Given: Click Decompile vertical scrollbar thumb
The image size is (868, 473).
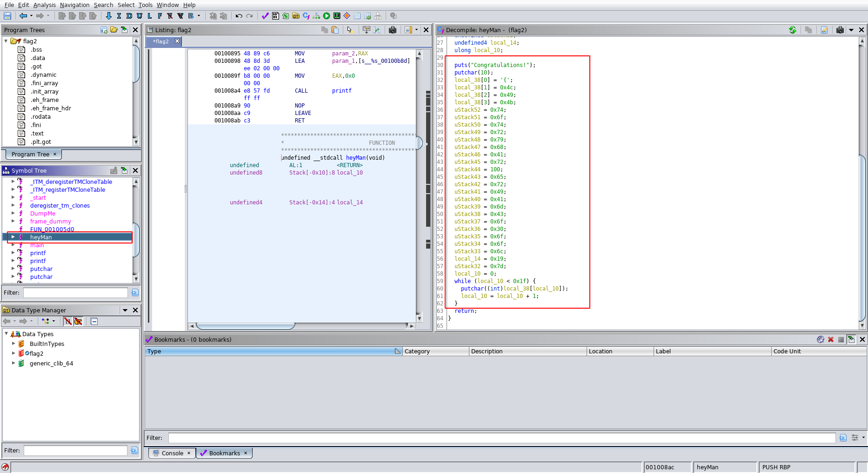Looking at the screenshot, I should pos(862,237).
